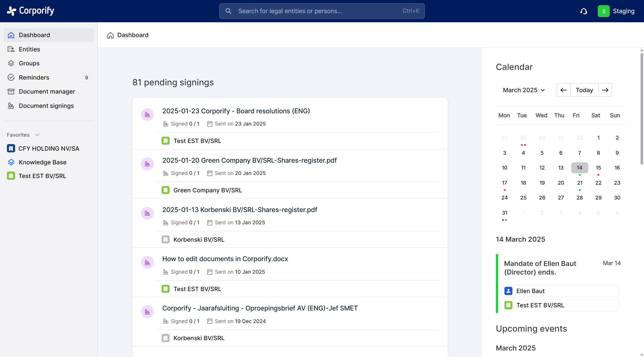Advance calendar with right arrow
The height and width of the screenshot is (357, 644).
point(605,90)
